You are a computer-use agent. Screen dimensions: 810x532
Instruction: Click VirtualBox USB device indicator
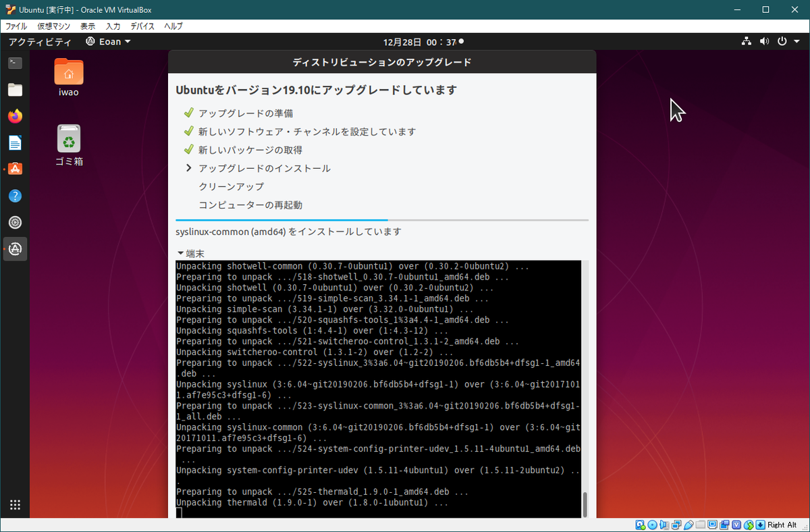tap(688, 525)
